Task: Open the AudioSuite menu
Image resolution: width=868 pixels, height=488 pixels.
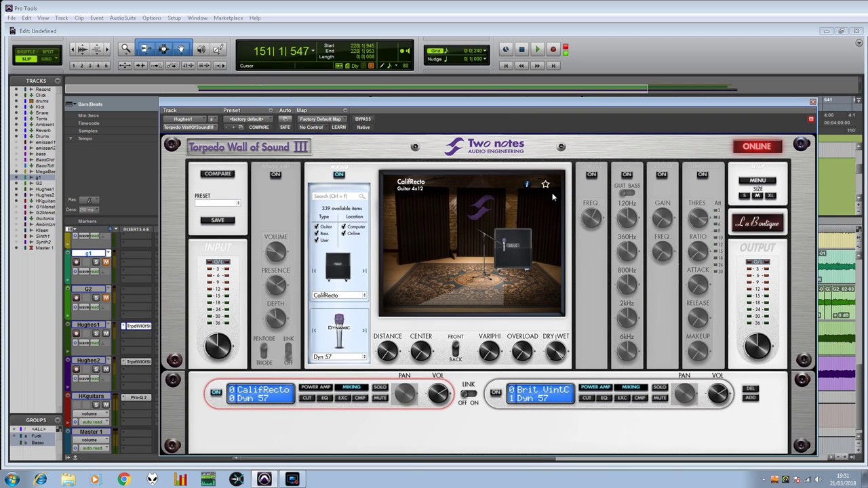Action: [123, 18]
